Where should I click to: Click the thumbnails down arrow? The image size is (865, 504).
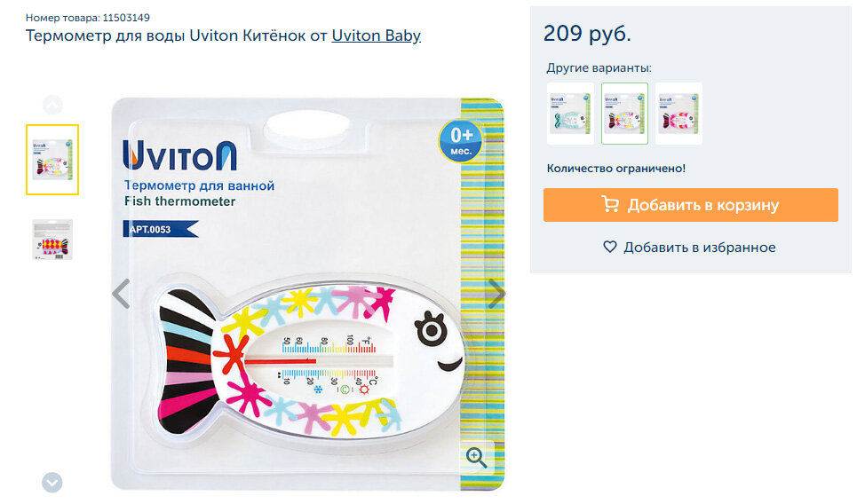click(52, 483)
